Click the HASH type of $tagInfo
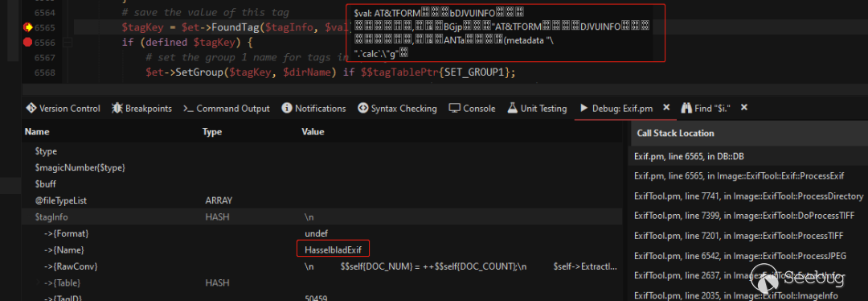 [217, 217]
